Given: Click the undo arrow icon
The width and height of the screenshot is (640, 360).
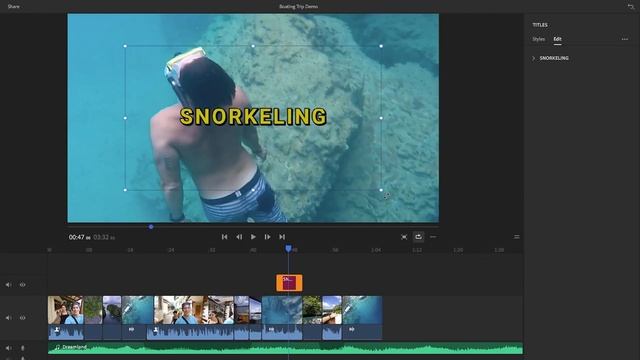Looking at the screenshot, I should point(631,7).
